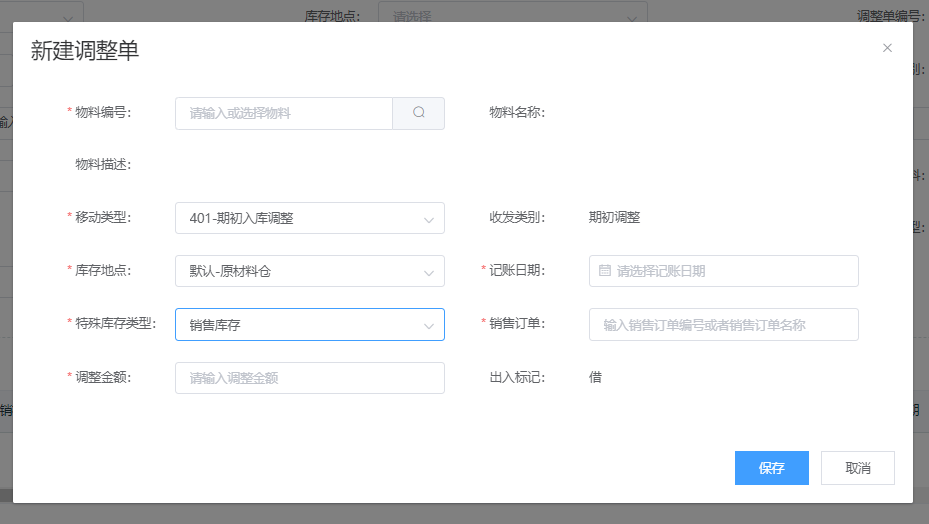The width and height of the screenshot is (929, 524).
Task: Expand the 移动类型 dropdown arrow
Action: (x=429, y=219)
